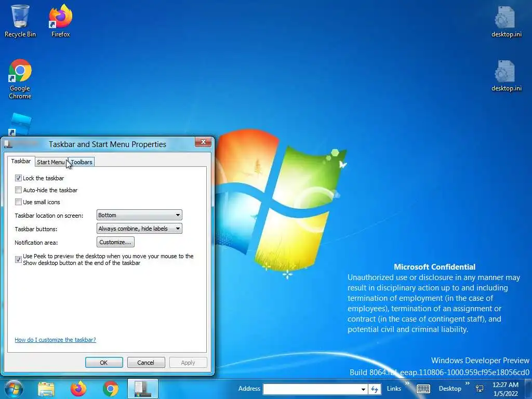Screen dimensions: 532x399
Task: Click the Customize notification area button
Action: (115, 242)
